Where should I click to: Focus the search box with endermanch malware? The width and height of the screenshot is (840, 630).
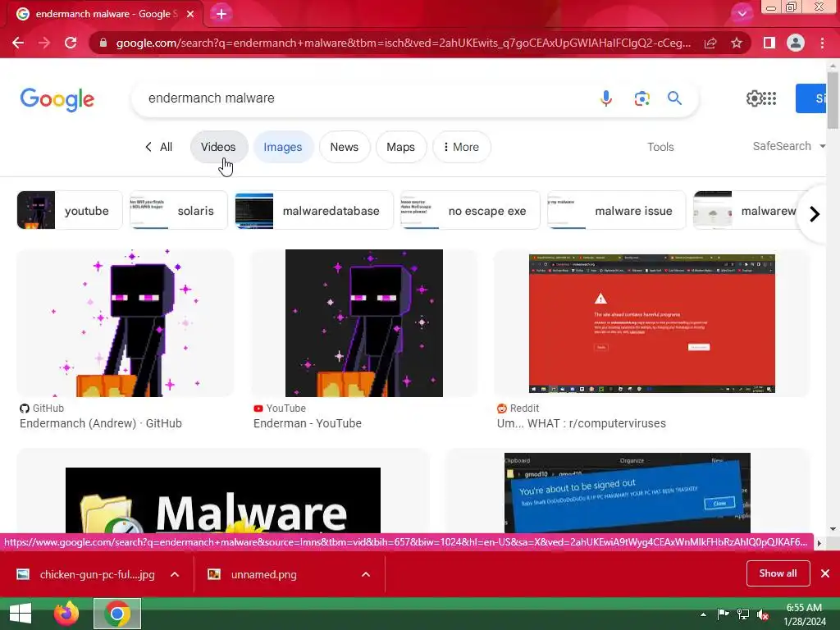point(364,98)
